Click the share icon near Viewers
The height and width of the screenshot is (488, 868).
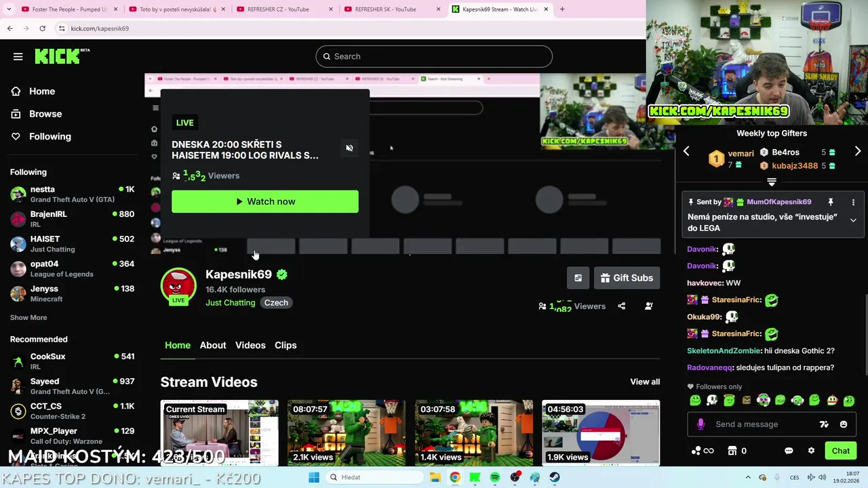tap(621, 306)
